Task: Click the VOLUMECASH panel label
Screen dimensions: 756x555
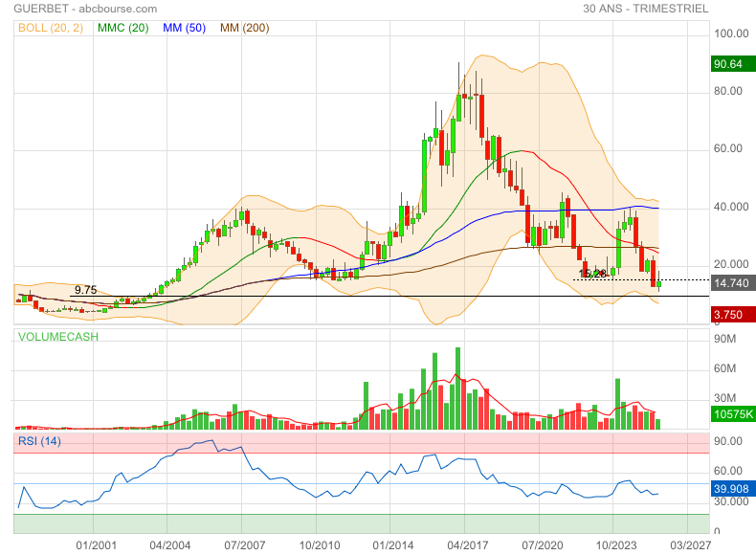Action: coord(57,337)
